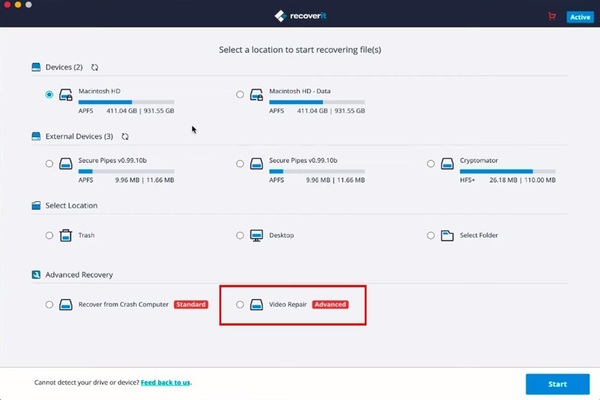The height and width of the screenshot is (400, 600).
Task: Click the first Secure Pipes v0.99.10b drive icon
Action: click(66, 164)
